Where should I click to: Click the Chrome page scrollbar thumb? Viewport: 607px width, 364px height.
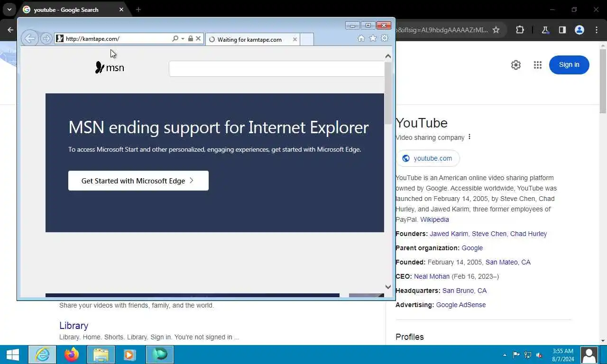pyautogui.click(x=603, y=81)
